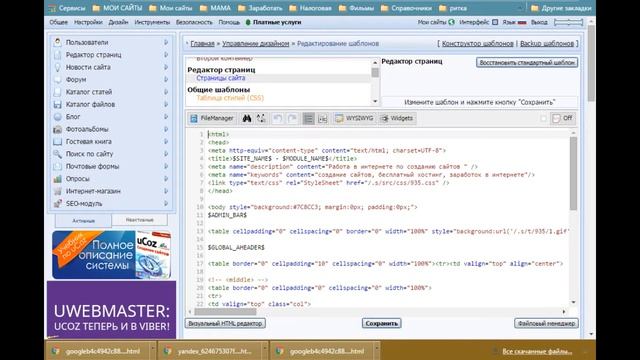The height and width of the screenshot is (360, 640).
Task: Open the Заработать bookmarks folder
Action: click(260, 8)
